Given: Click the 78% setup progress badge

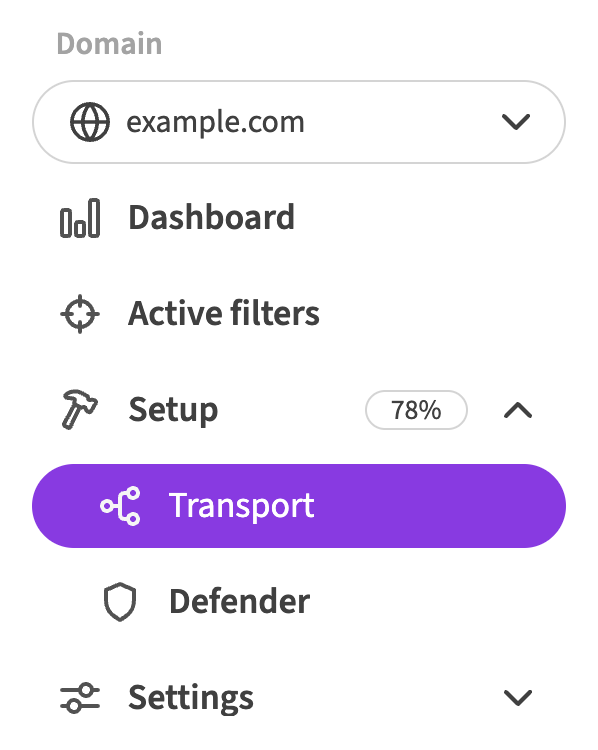Looking at the screenshot, I should coord(416,410).
